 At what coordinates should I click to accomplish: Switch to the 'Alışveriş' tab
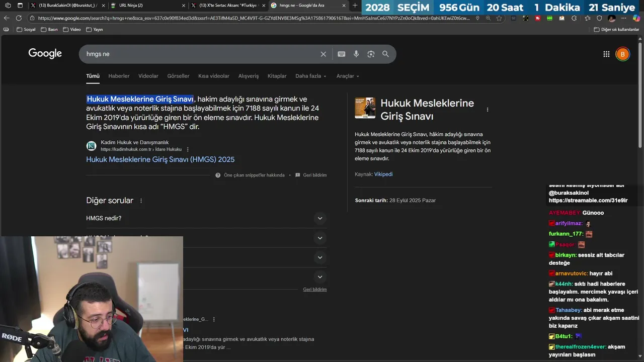pos(249,76)
